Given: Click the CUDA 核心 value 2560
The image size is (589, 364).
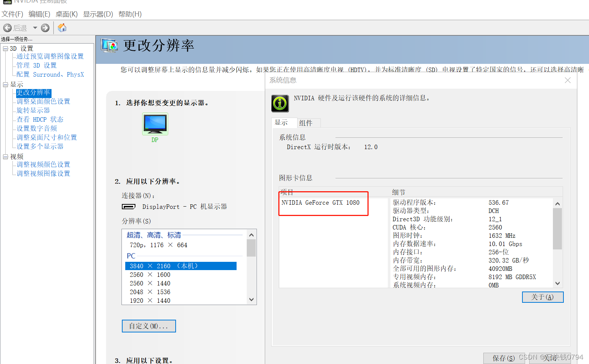Looking at the screenshot, I should 495,228.
